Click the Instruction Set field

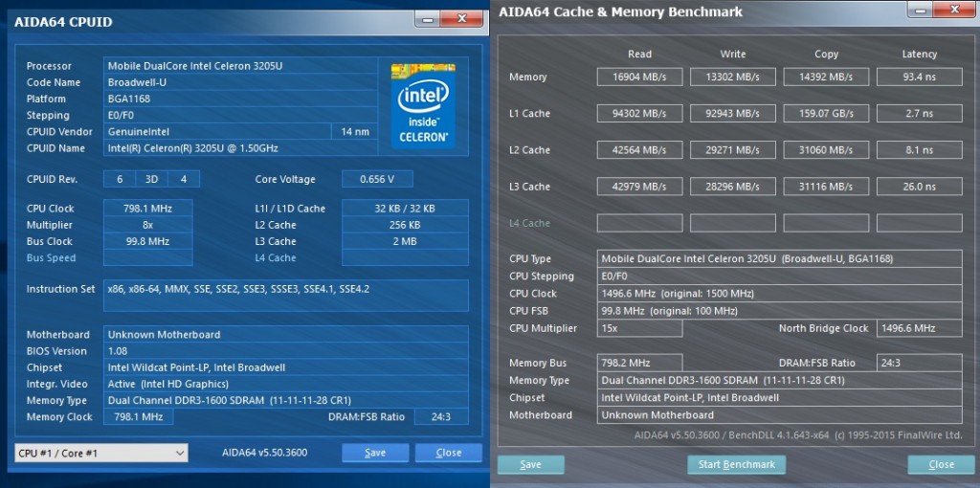285,295
